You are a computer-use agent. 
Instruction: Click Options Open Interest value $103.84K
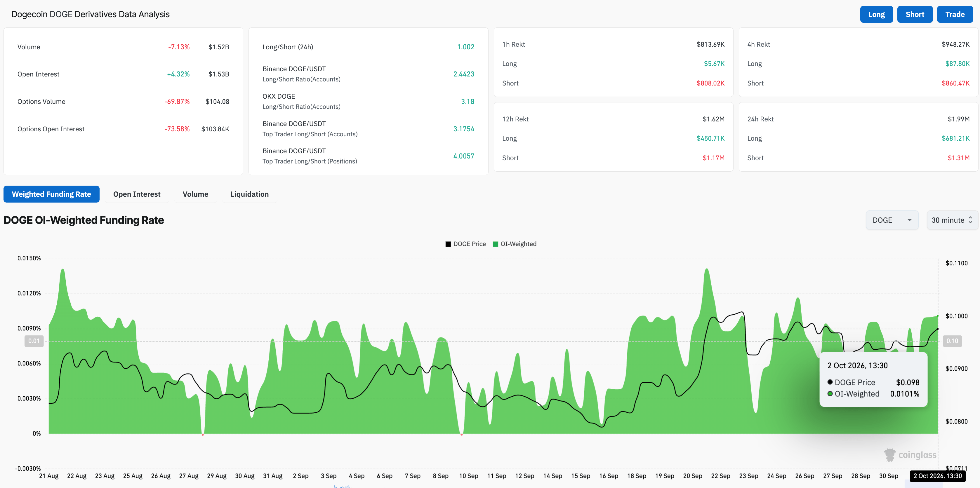pos(215,129)
